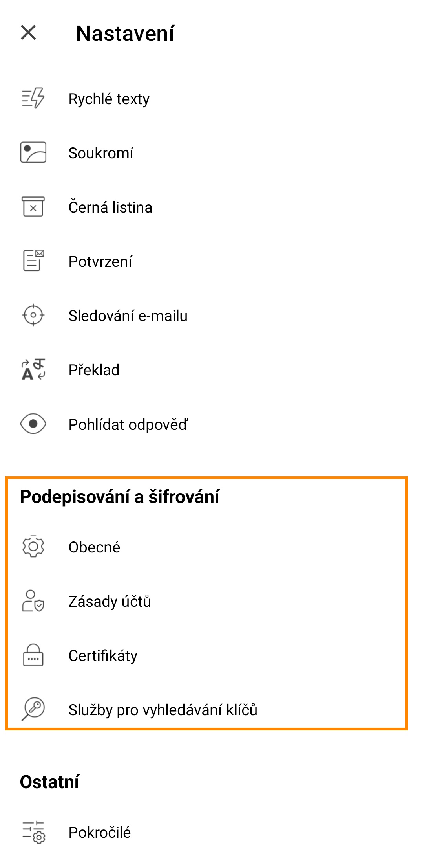
Task: Select Sledování e-mailu option
Action: tap(128, 316)
